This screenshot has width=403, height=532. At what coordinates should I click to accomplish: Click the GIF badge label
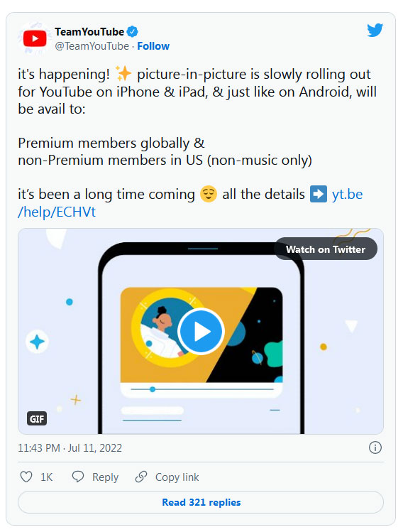coord(37,418)
